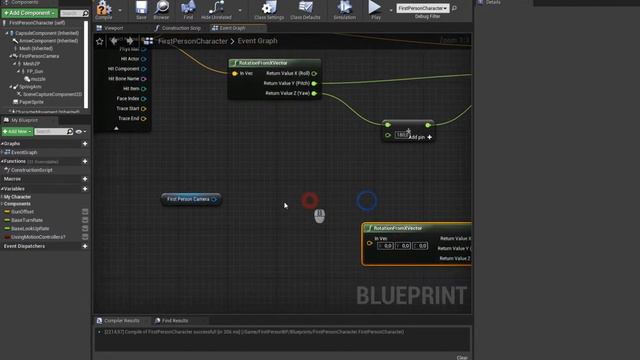This screenshot has width=640, height=360.
Task: Open the Play options dropdown arrow
Action: [x=391, y=10]
